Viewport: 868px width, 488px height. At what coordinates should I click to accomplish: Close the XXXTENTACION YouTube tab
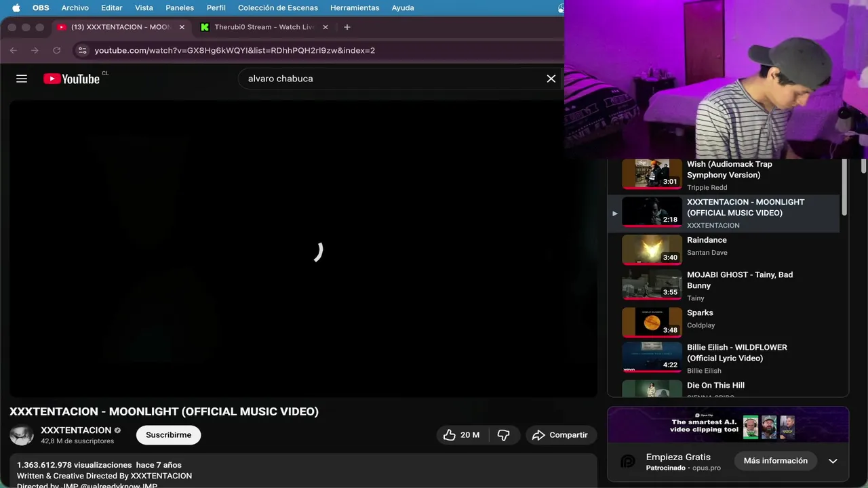click(x=182, y=27)
